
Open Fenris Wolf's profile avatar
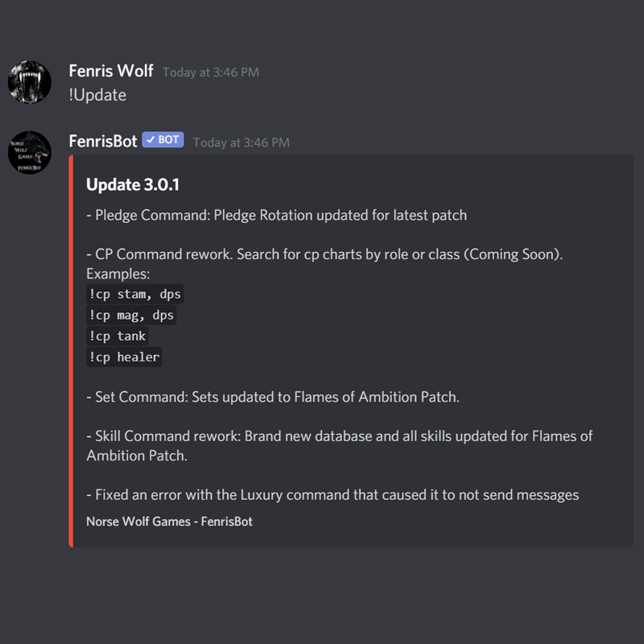(30, 82)
